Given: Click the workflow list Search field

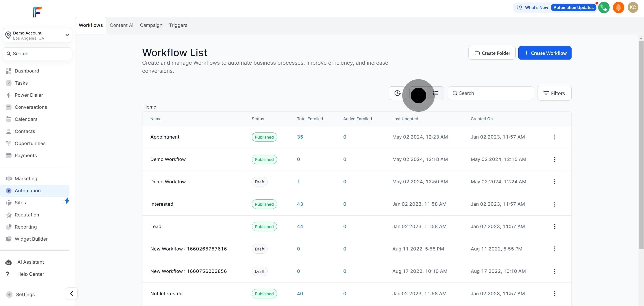Looking at the screenshot, I should 491,93.
